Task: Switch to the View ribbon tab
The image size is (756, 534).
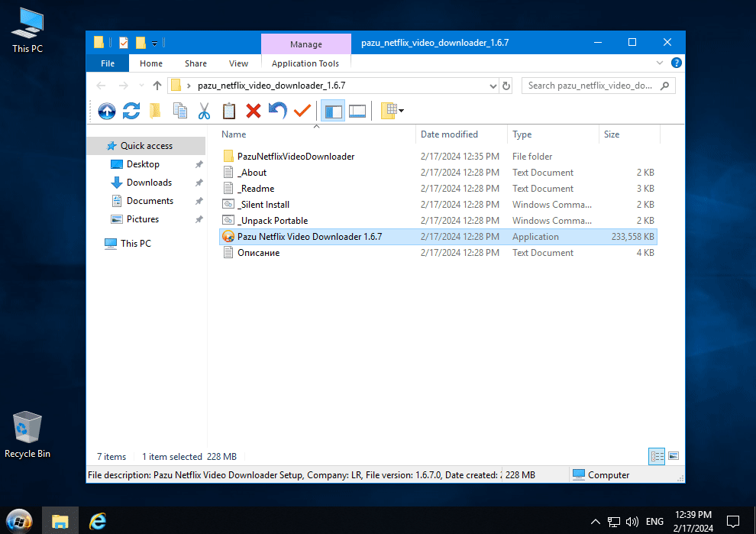Action: pyautogui.click(x=238, y=63)
